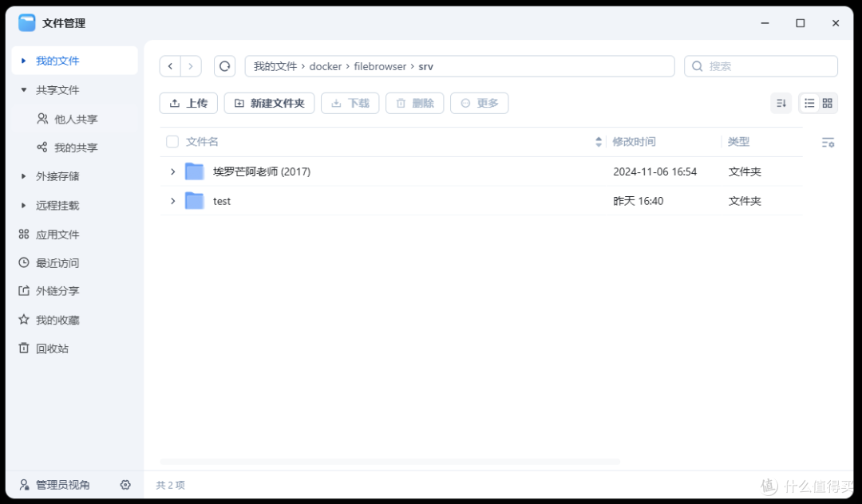
Task: Open 回收站 in the sidebar
Action: (x=75, y=348)
